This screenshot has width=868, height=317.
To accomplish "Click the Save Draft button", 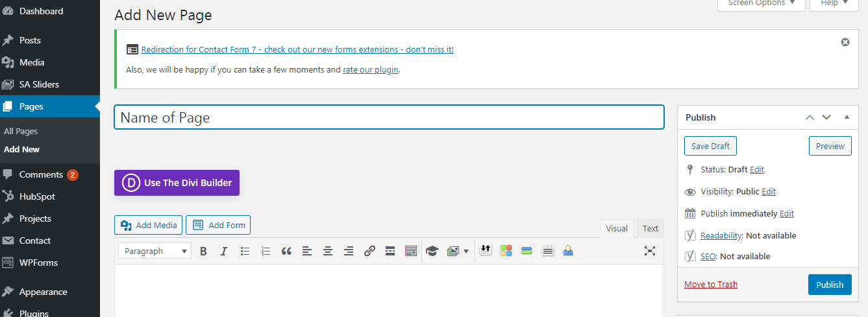I will pyautogui.click(x=710, y=146).
